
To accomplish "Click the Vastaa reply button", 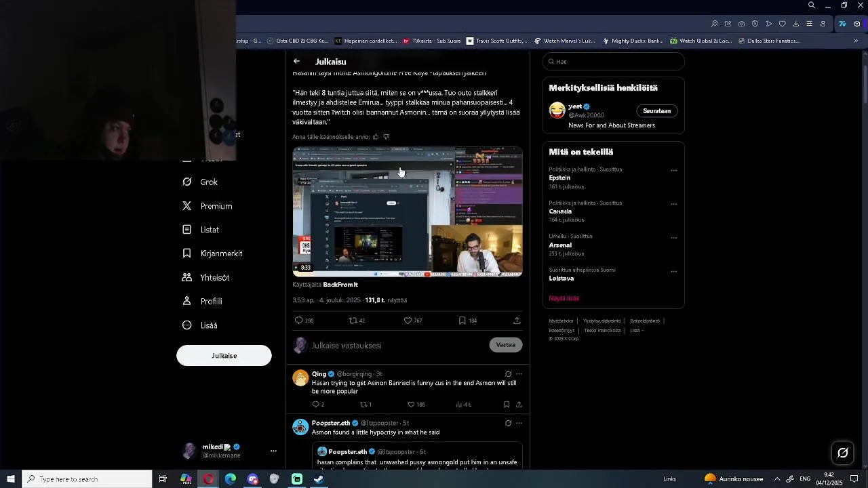I will 506,345.
